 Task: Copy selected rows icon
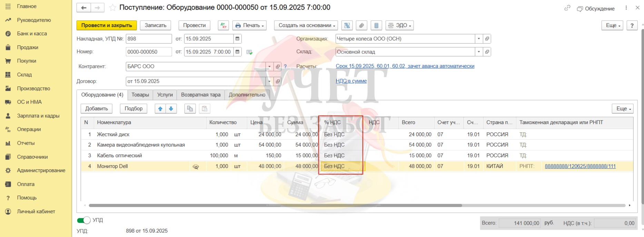(190, 108)
